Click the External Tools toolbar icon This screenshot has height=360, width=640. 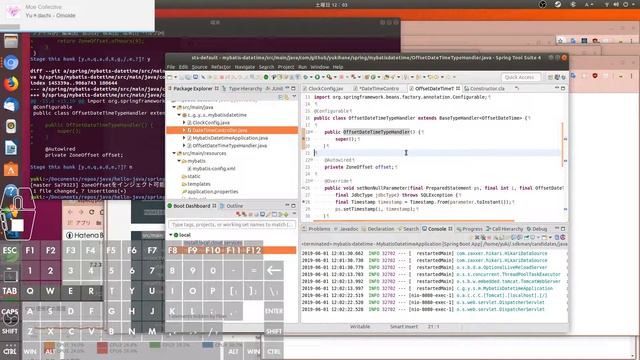coord(329,77)
